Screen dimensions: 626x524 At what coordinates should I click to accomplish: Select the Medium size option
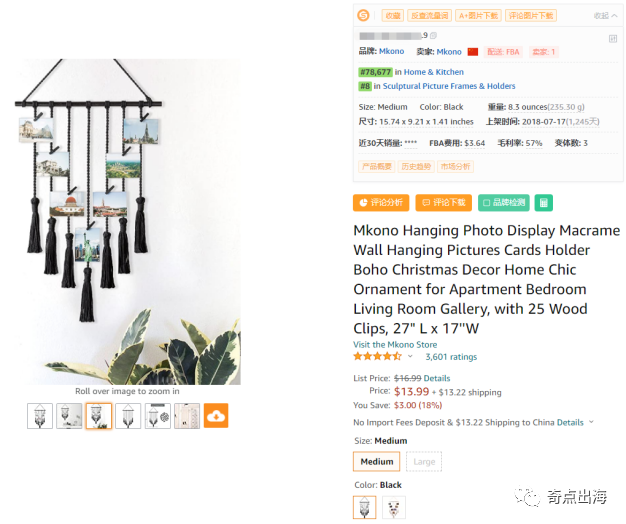point(376,461)
